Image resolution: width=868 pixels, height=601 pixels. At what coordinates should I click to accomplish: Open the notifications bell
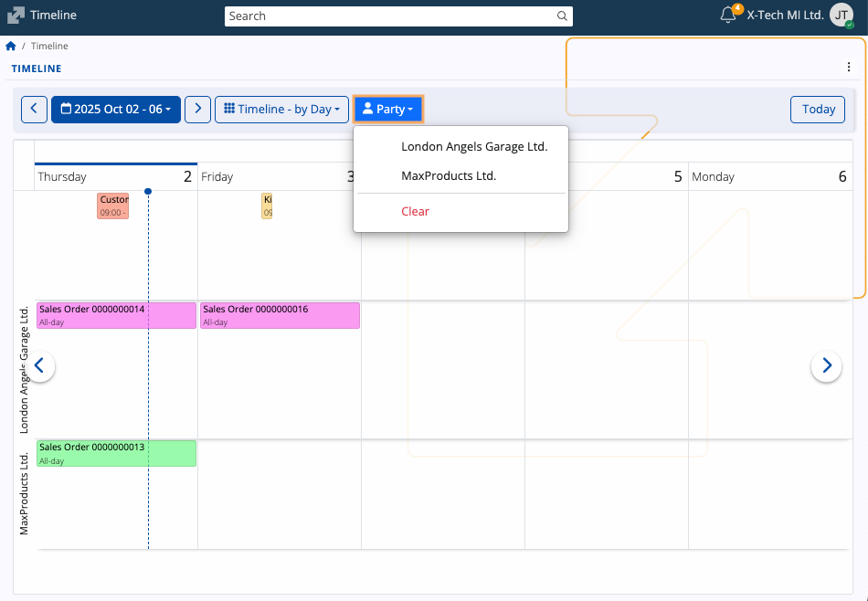tap(728, 15)
